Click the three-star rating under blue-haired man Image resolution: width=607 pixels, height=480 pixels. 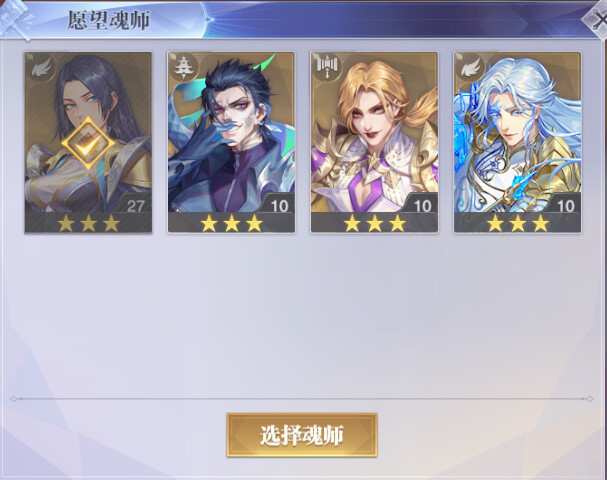(231, 223)
